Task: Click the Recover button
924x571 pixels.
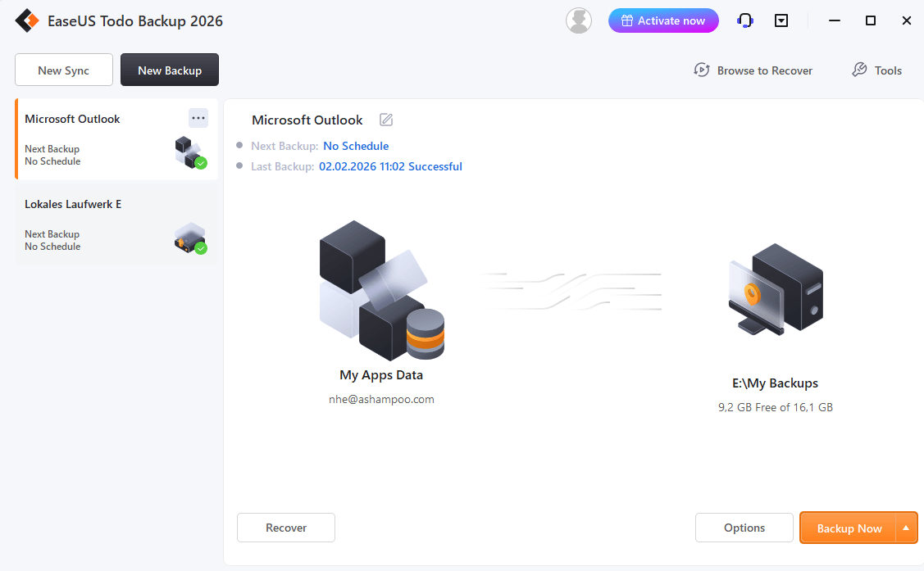Action: click(285, 528)
